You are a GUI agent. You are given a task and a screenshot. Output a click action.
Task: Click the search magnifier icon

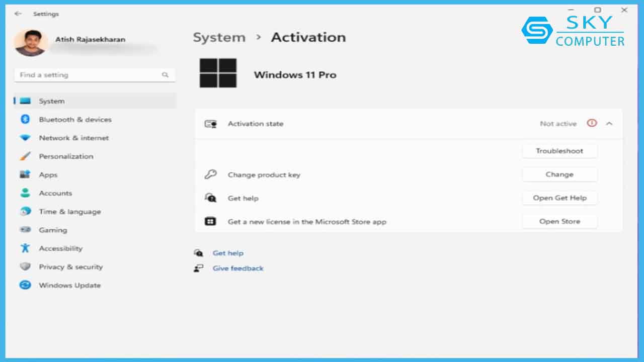click(165, 75)
